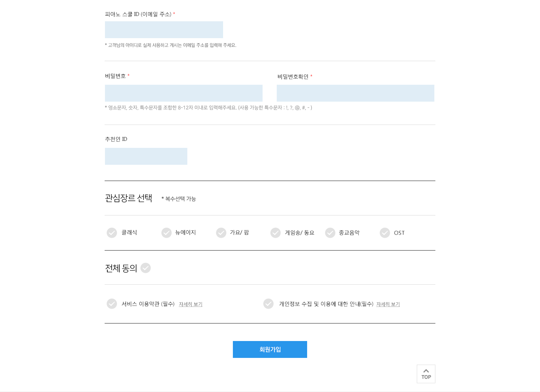The image size is (540, 392).
Task: Check the 클래식 genre checkbox
Action: coord(112,233)
